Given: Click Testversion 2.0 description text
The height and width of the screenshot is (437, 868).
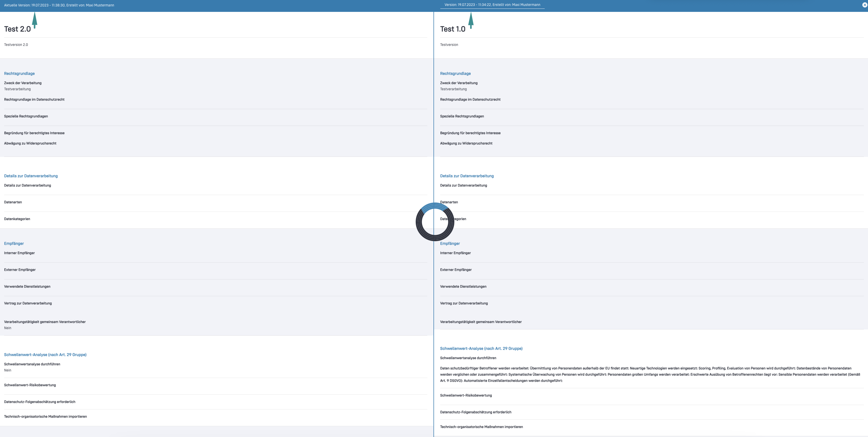Looking at the screenshot, I should pos(16,45).
